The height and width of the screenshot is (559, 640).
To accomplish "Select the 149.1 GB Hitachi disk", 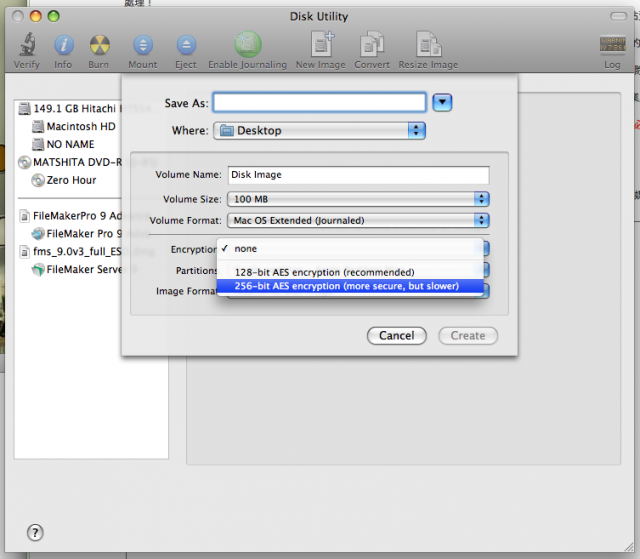I will [x=70, y=109].
